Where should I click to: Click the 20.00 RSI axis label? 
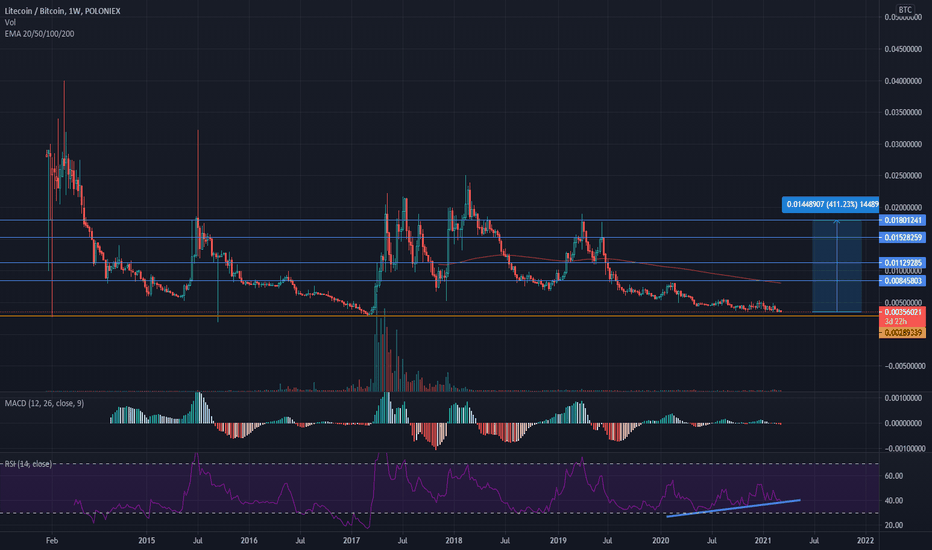894,525
